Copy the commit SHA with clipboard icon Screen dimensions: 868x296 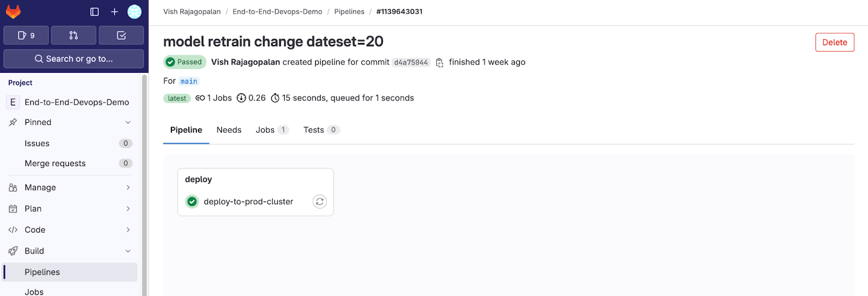tap(440, 62)
